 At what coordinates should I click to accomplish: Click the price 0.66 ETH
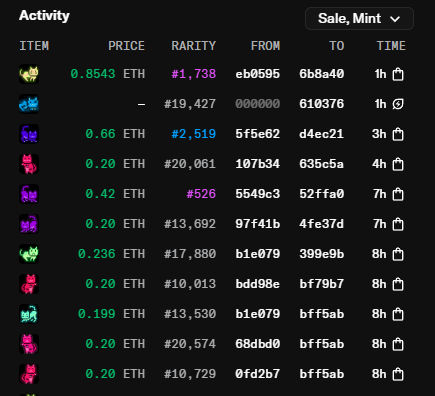[x=115, y=134]
